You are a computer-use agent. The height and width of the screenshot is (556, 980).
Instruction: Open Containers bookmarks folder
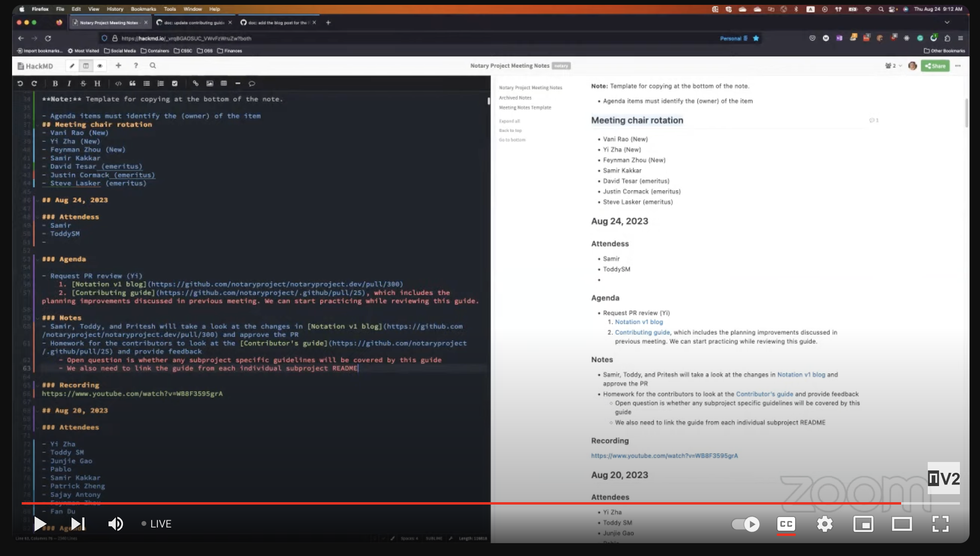tap(155, 51)
